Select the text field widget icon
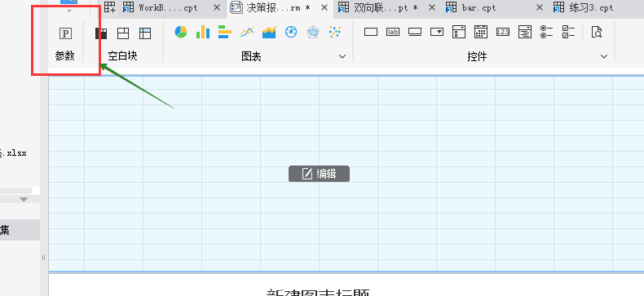 tap(371, 32)
